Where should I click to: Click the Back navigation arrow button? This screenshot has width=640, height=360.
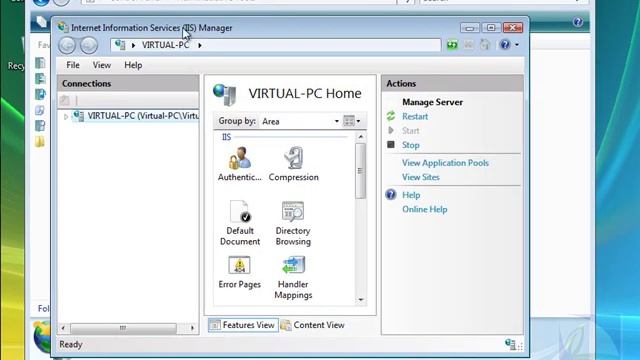click(67, 45)
